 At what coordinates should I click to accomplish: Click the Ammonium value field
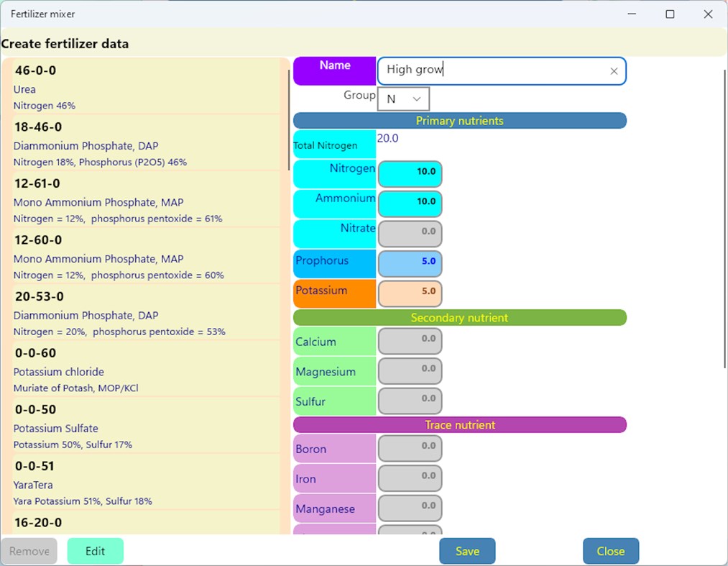click(x=410, y=204)
